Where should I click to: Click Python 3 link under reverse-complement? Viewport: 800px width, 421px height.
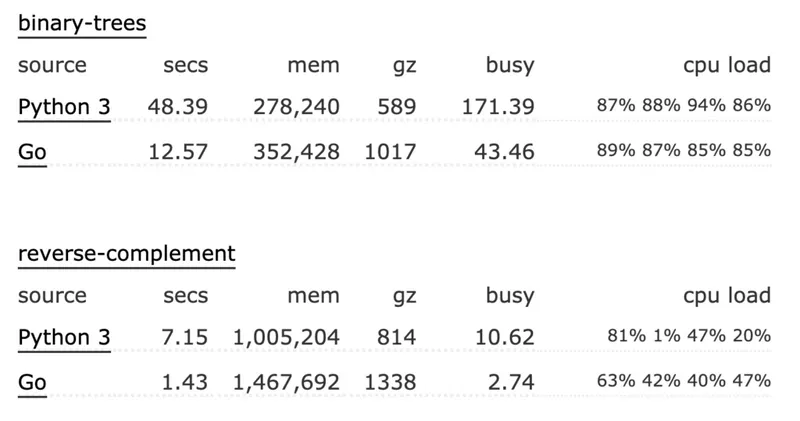point(64,337)
